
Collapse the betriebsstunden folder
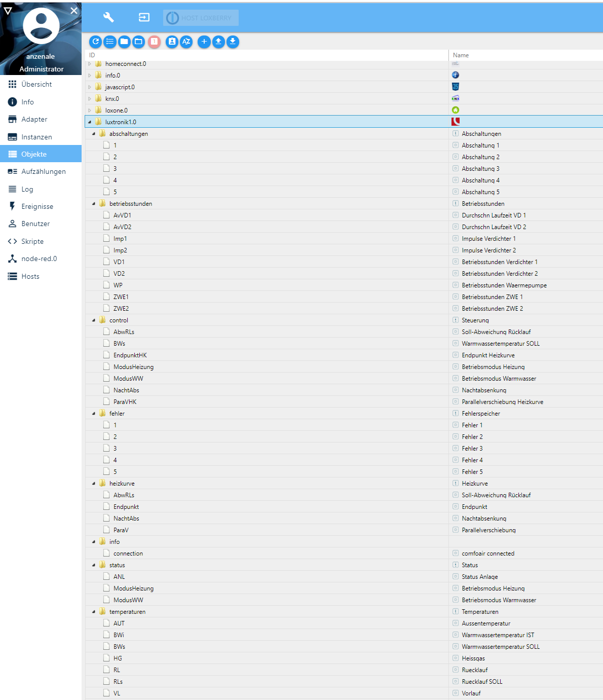[x=94, y=204]
